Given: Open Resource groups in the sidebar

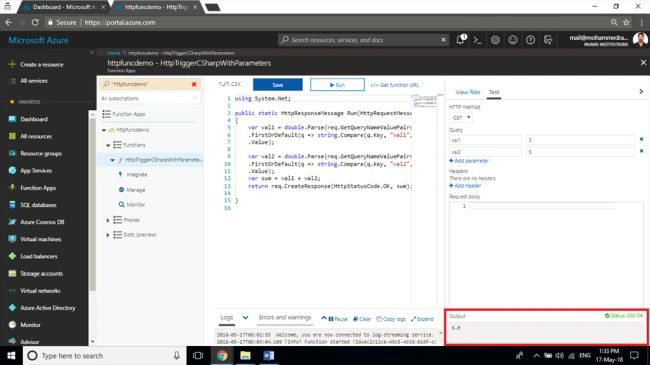Looking at the screenshot, I should point(41,153).
